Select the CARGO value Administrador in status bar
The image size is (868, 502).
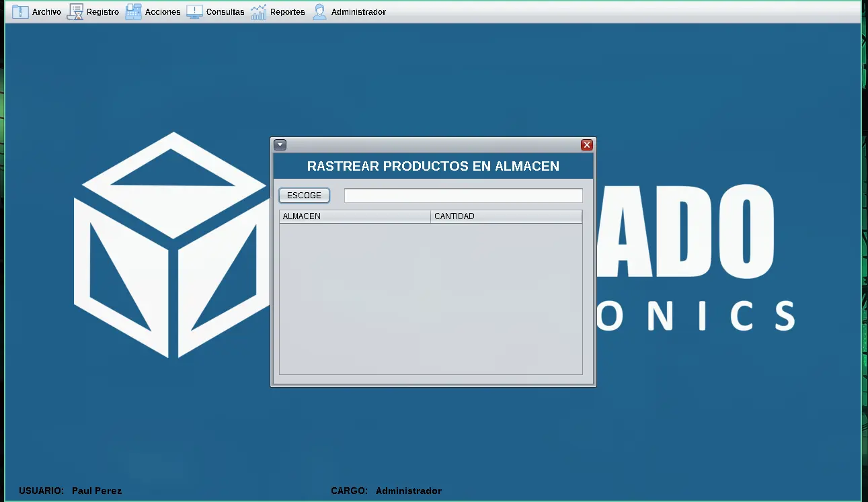pyautogui.click(x=409, y=491)
